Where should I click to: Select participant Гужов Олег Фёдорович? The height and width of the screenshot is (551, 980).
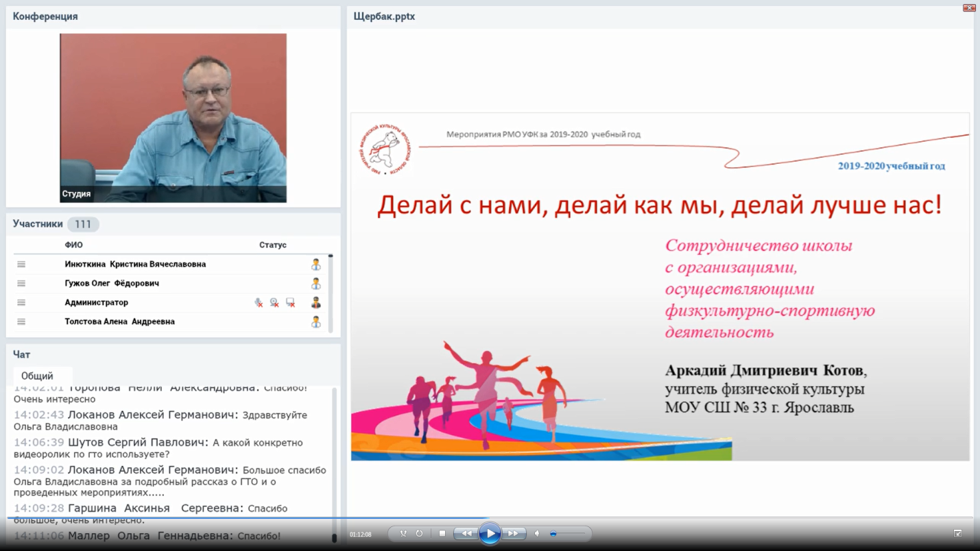[112, 284]
